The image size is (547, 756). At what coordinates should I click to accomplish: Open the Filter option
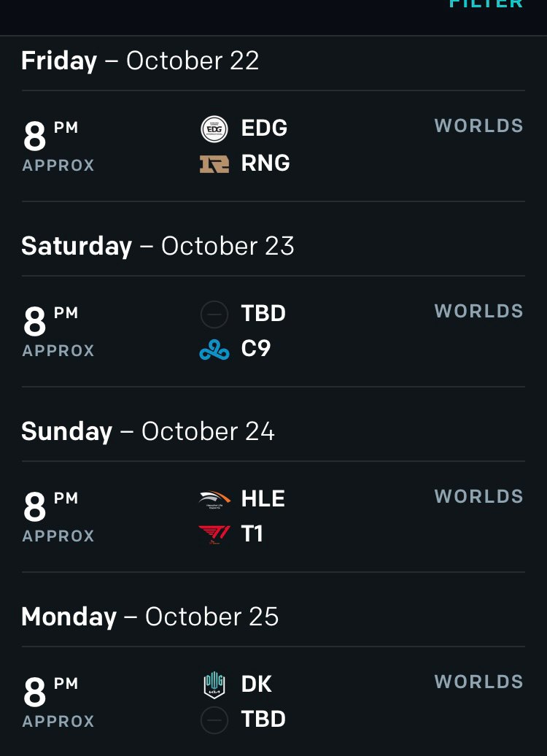(486, 4)
